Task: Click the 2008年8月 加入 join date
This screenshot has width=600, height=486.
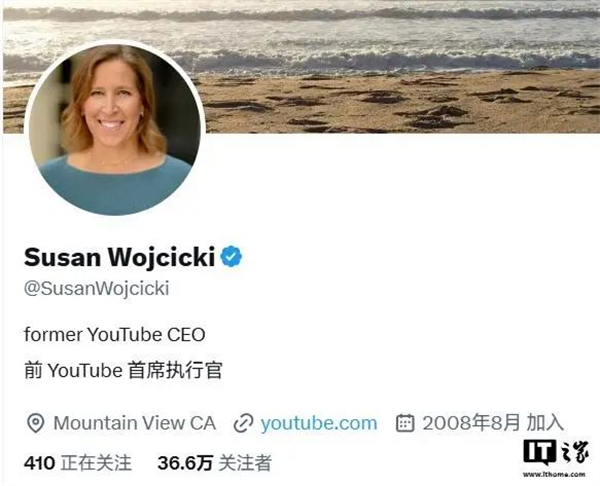Action: point(493,423)
